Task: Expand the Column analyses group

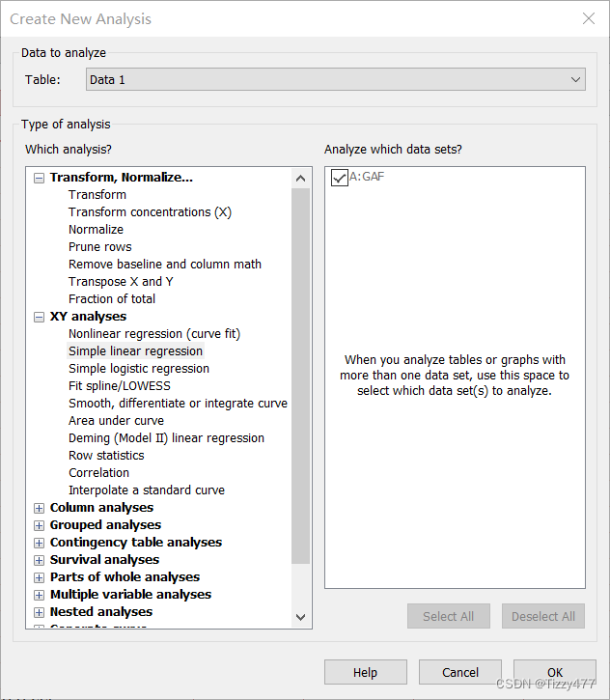Action: 40,508
